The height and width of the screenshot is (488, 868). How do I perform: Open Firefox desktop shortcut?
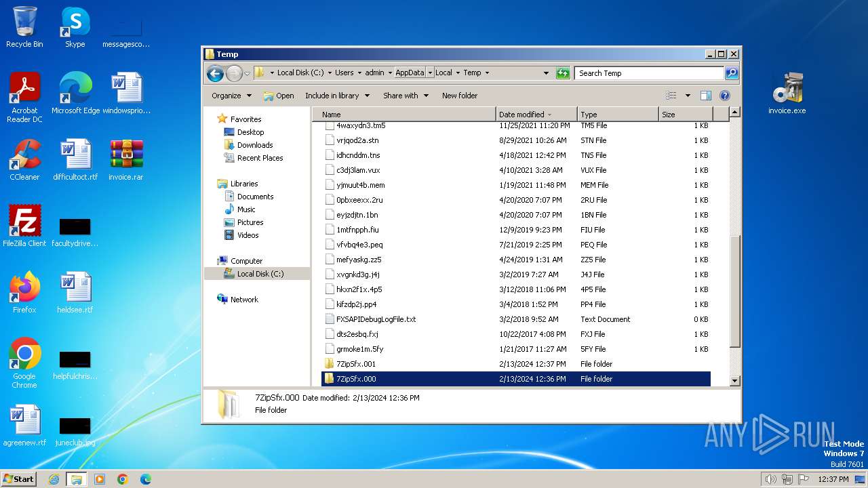point(24,292)
